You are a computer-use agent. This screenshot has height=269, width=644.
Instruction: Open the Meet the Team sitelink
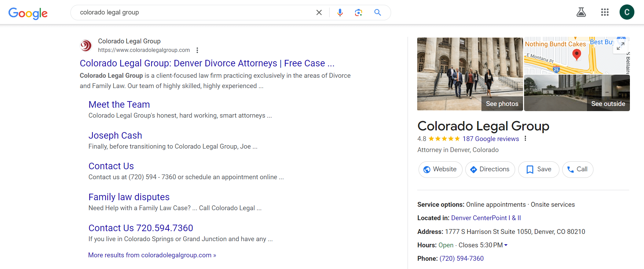click(119, 105)
